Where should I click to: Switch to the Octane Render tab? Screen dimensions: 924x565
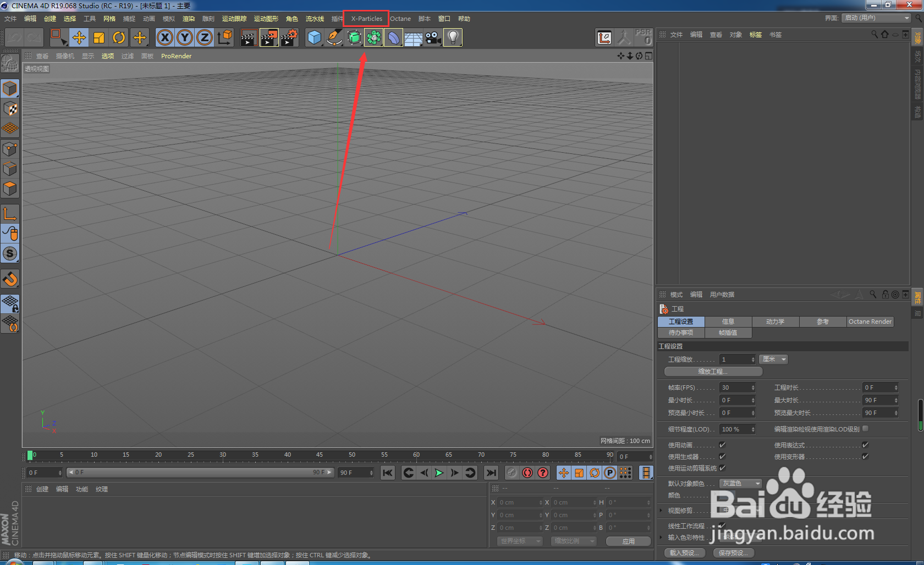point(870,322)
